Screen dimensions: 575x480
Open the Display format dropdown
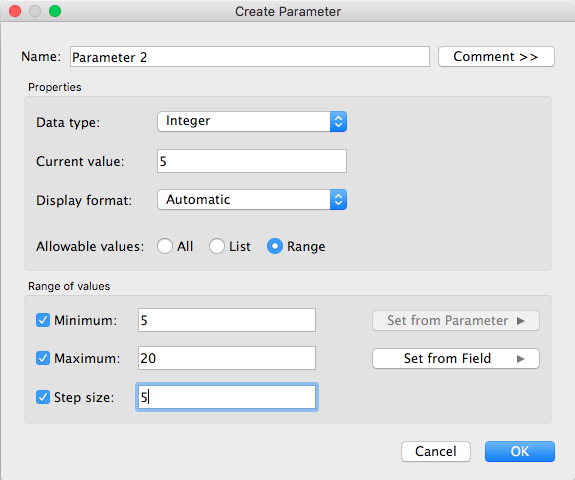click(252, 199)
